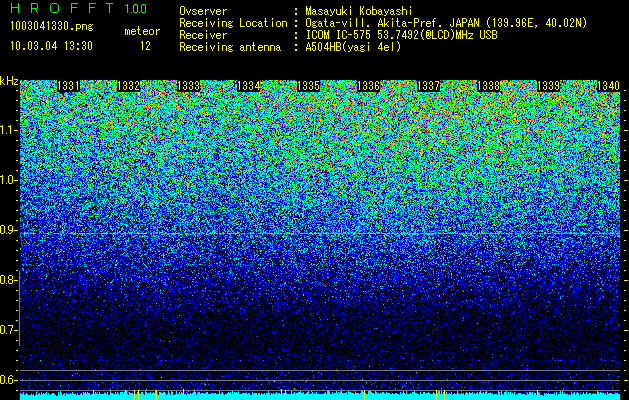Click the 'Receiving antenna' label
The width and height of the screenshot is (629, 400).
(230, 47)
